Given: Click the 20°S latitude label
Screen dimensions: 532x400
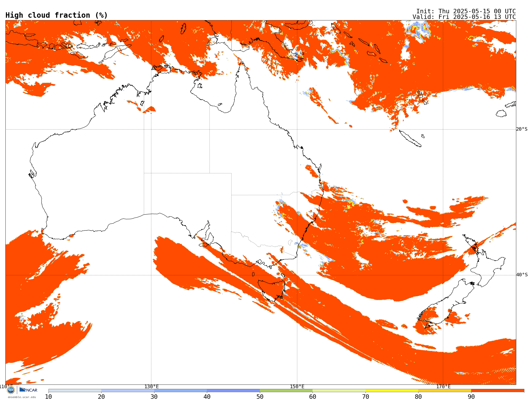Looking at the screenshot, I should point(522,129).
